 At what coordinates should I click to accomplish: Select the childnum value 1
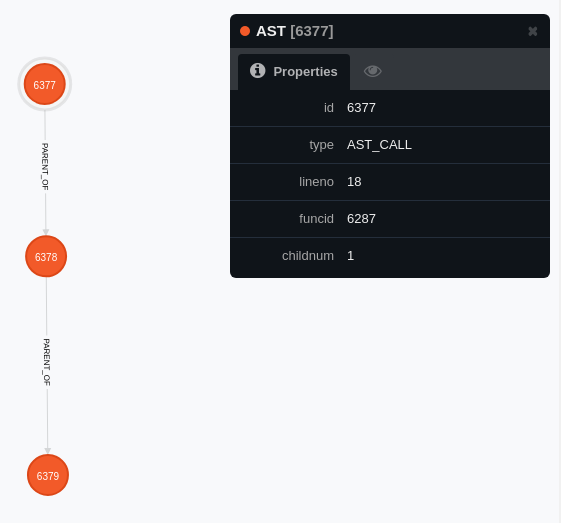pyautogui.click(x=351, y=256)
